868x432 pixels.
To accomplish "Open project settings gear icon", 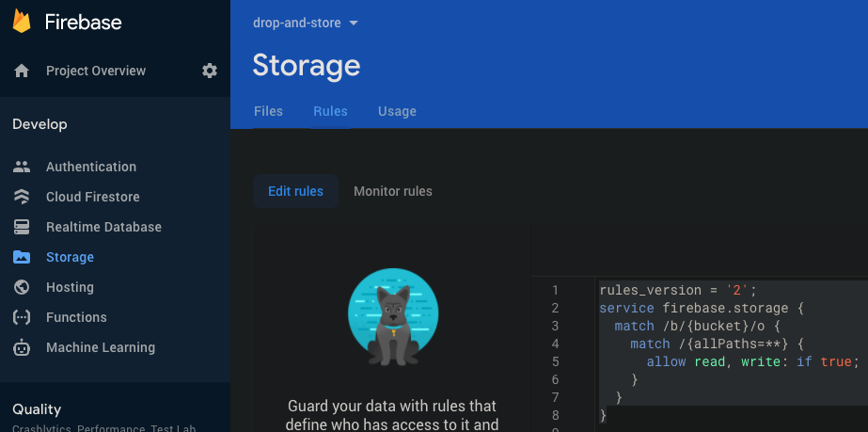I will tap(210, 71).
